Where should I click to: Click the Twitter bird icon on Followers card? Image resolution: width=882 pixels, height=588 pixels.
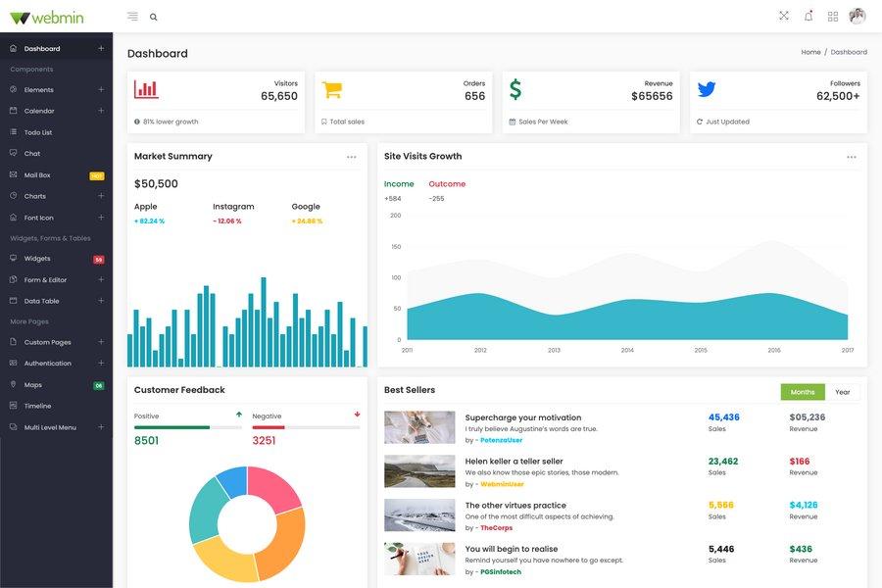tap(699, 87)
